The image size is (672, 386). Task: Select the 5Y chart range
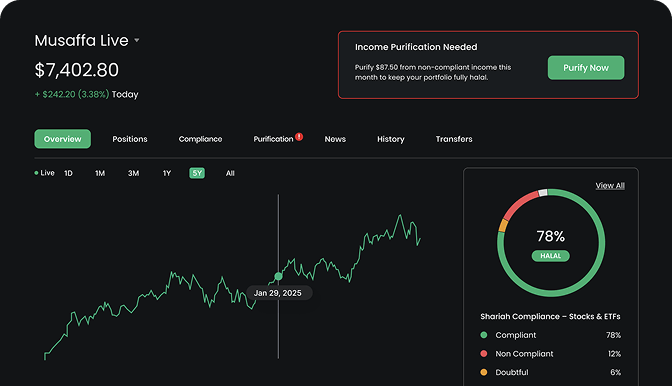click(x=197, y=173)
